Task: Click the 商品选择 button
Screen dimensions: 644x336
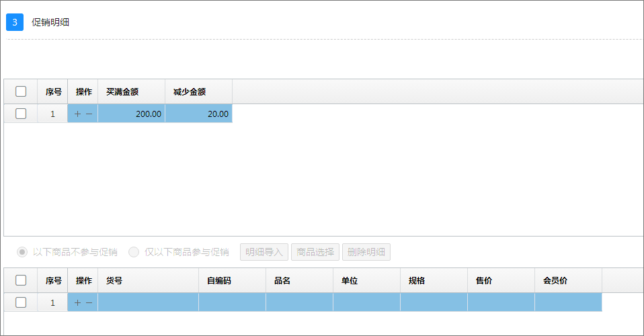Action: click(x=315, y=252)
